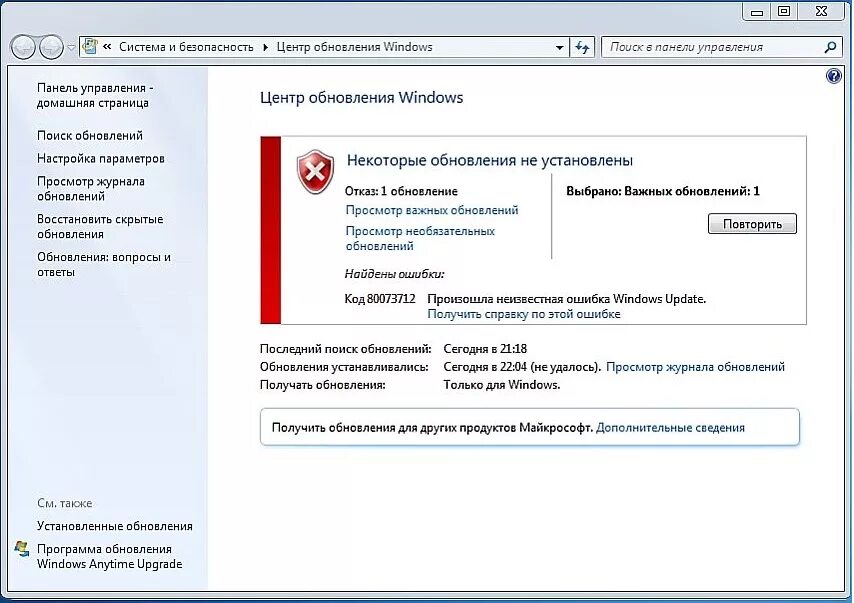This screenshot has width=854, height=603.
Task: Open 'Панель управления - домашняя страница'
Action: click(x=95, y=95)
